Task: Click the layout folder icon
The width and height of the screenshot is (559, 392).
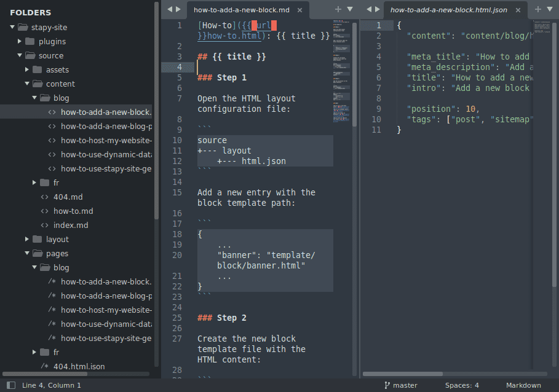Action: click(x=37, y=239)
